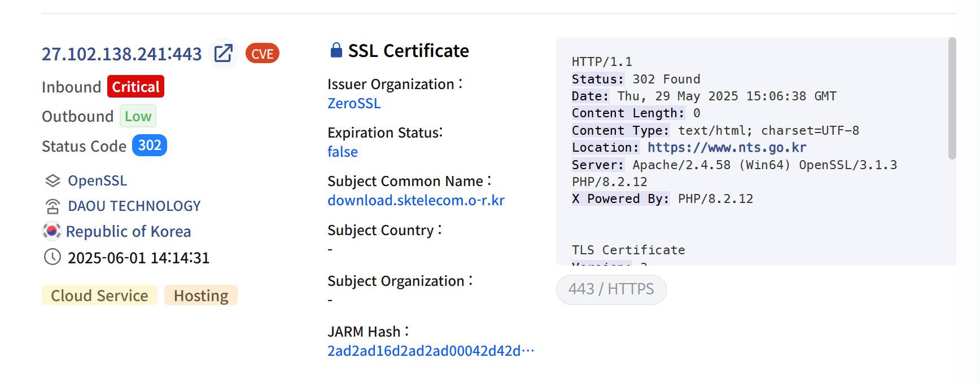Click the SSL Certificate padlock icon

[336, 50]
